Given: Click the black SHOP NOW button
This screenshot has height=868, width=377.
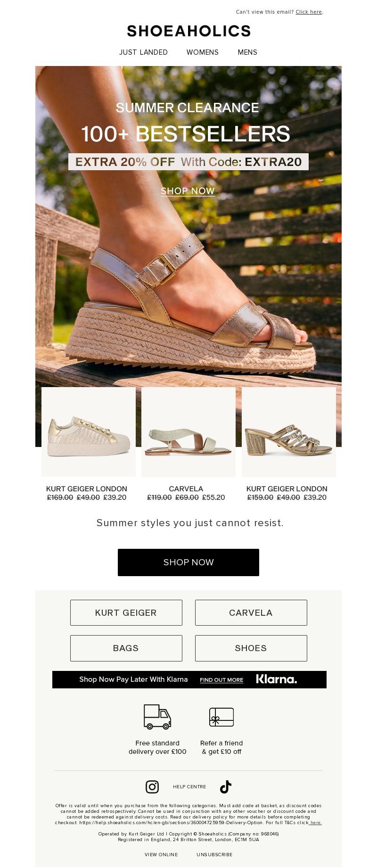Looking at the screenshot, I should coord(188,562).
